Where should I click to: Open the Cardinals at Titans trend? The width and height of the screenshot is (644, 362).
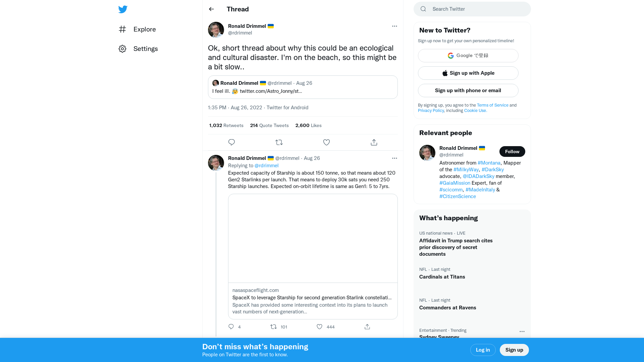442,277
